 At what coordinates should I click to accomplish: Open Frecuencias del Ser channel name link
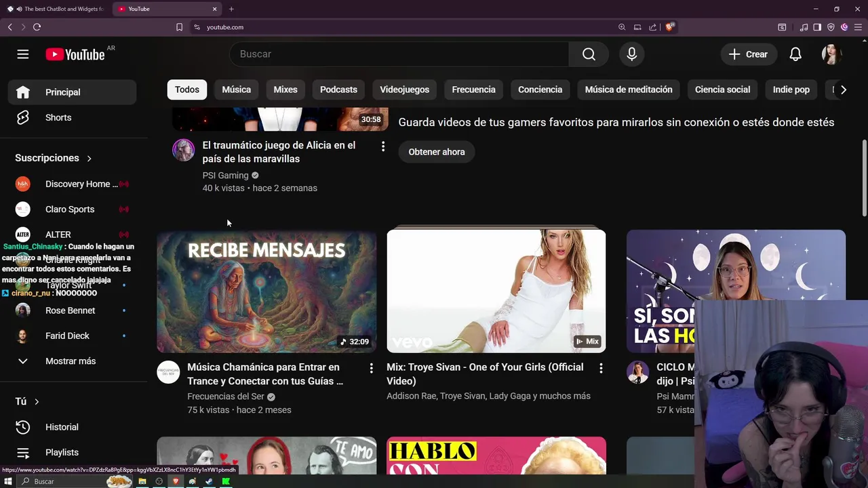point(226,396)
